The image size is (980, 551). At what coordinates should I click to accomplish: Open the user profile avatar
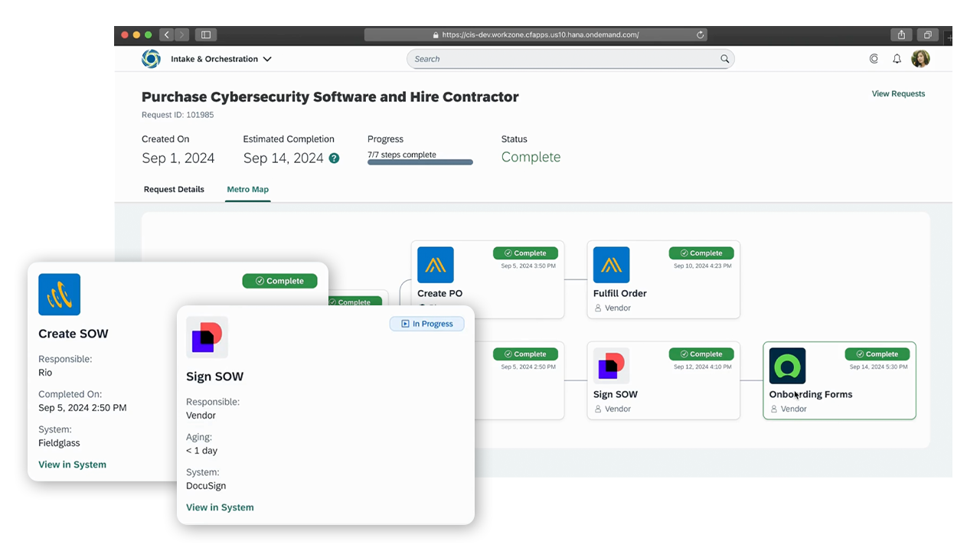(920, 59)
